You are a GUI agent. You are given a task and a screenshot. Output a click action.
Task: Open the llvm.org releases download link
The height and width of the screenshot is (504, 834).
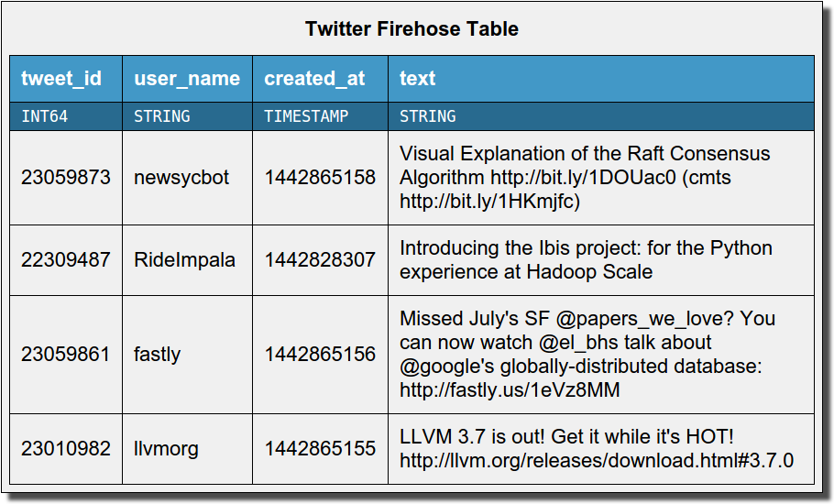point(597,460)
